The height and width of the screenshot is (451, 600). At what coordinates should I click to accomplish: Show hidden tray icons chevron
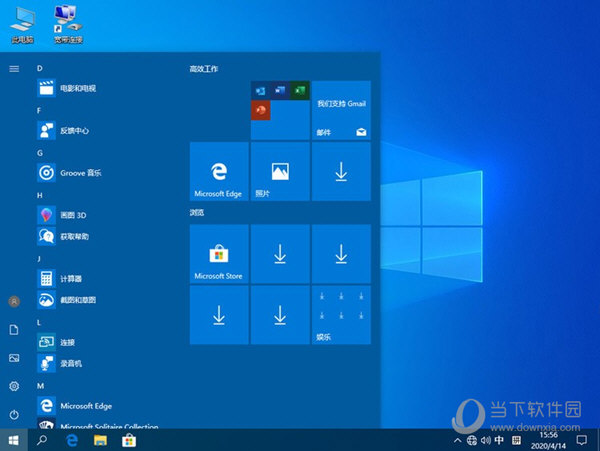click(457, 440)
